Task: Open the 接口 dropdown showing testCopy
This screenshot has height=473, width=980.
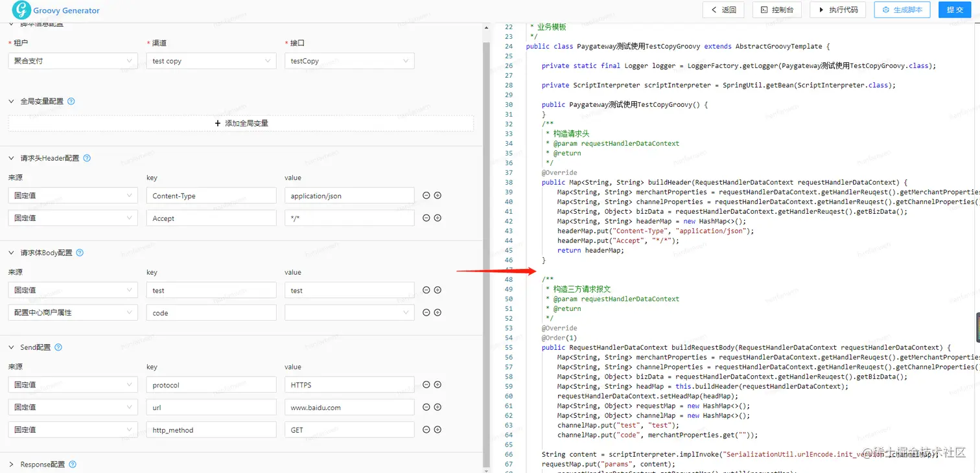Action: coord(349,61)
